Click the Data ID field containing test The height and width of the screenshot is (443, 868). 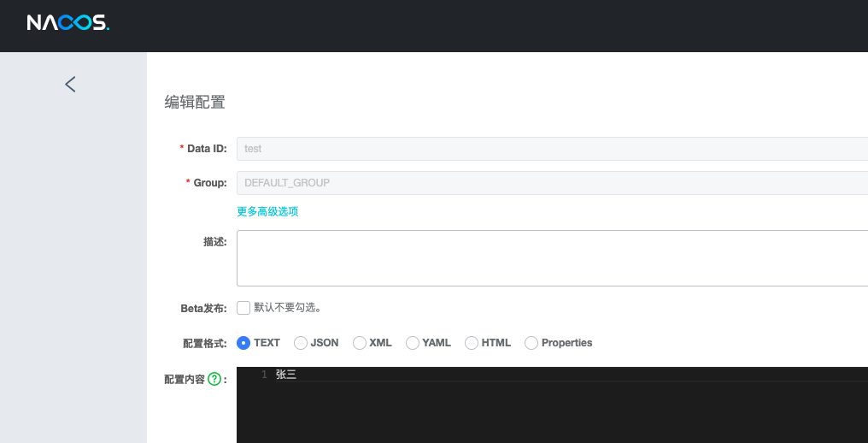coord(552,149)
